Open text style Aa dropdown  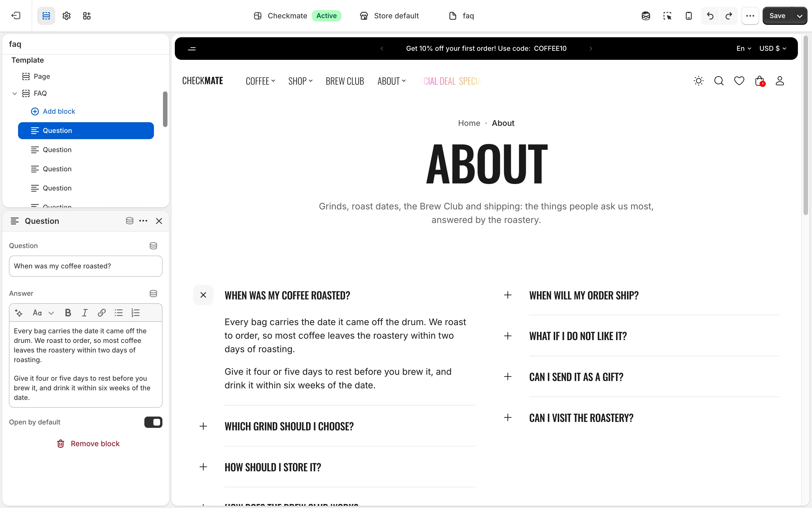(x=43, y=313)
